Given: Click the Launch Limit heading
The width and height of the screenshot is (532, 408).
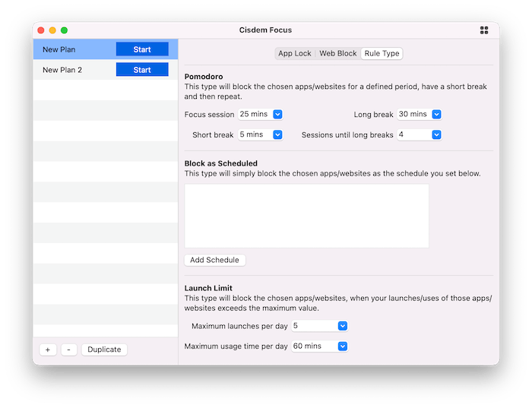Looking at the screenshot, I should [208, 288].
